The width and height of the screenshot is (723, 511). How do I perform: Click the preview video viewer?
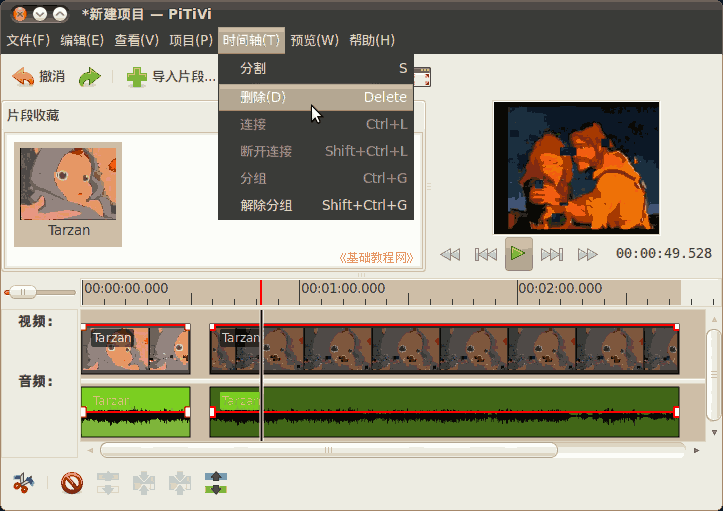pyautogui.click(x=576, y=168)
